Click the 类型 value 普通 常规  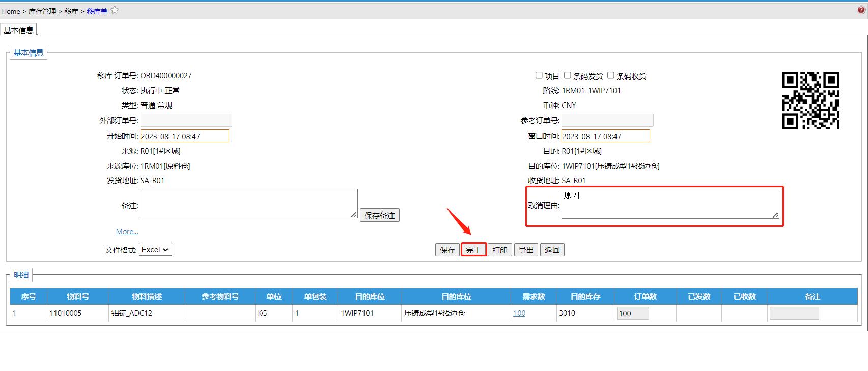point(156,105)
